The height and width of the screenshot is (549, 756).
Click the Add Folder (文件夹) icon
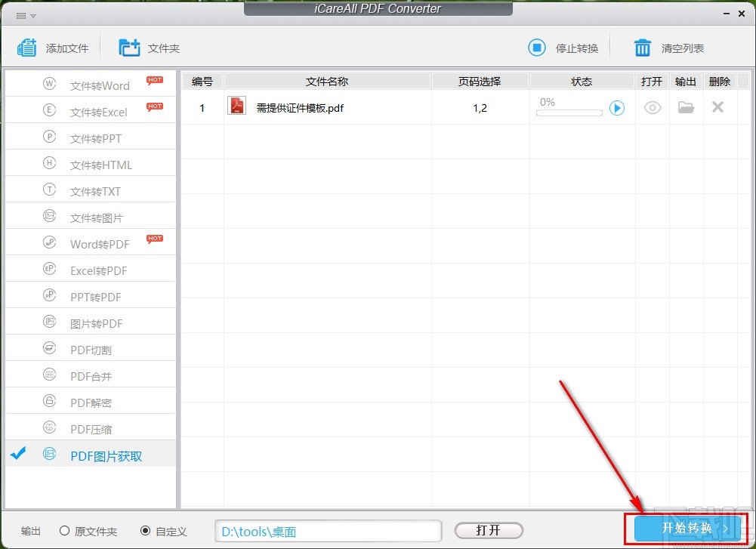coord(129,48)
